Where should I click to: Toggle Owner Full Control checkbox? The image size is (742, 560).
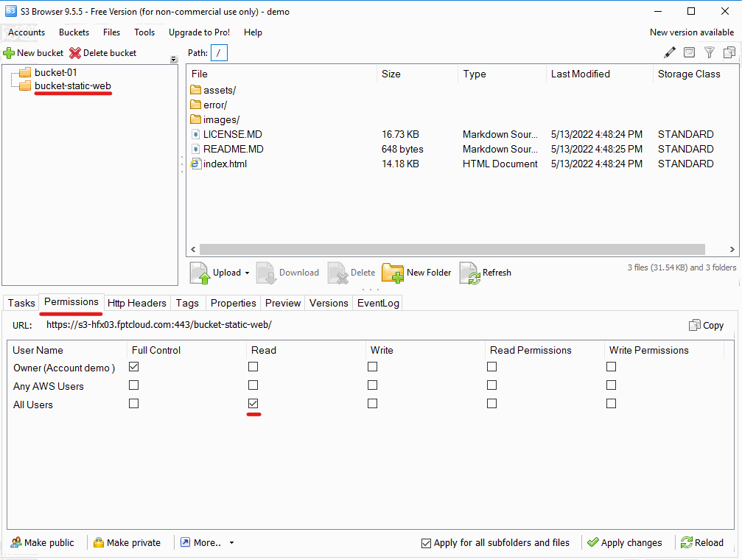tap(134, 367)
